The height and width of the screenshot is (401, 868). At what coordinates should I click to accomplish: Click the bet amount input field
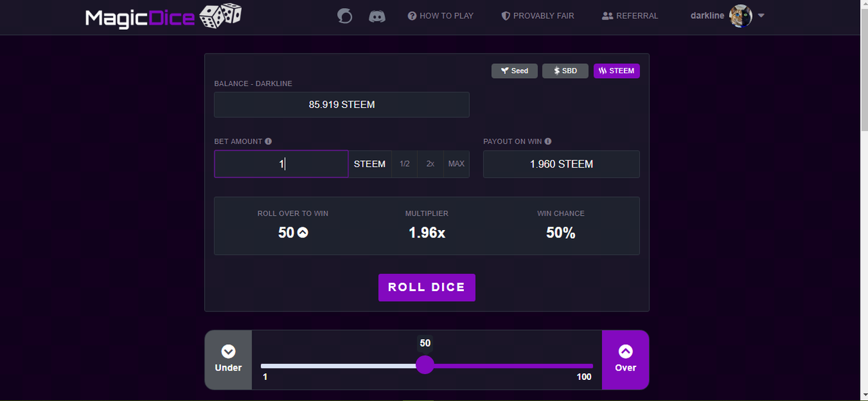(x=281, y=164)
